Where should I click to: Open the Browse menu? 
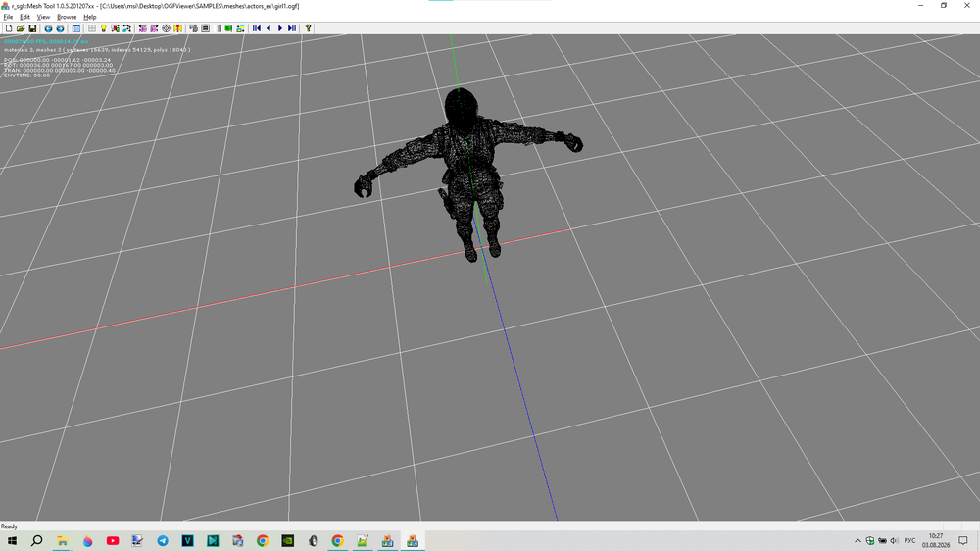(x=67, y=17)
